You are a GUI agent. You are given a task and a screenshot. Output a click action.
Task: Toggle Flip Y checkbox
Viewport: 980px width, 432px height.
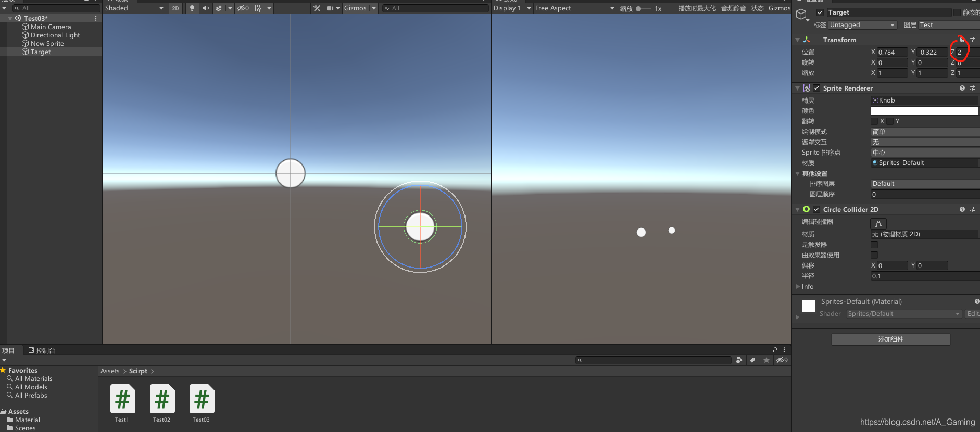[x=890, y=121]
